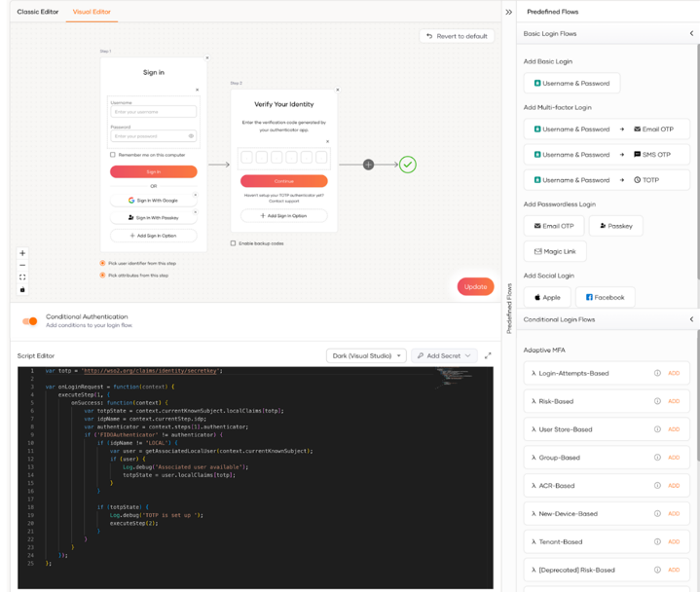
Task: Expand the script editor to fullscreen
Action: (488, 355)
